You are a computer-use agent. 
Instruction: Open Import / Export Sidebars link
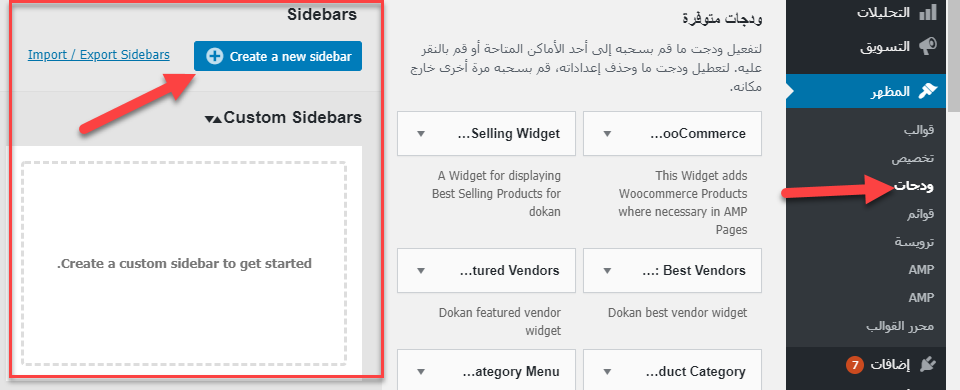[x=99, y=55]
